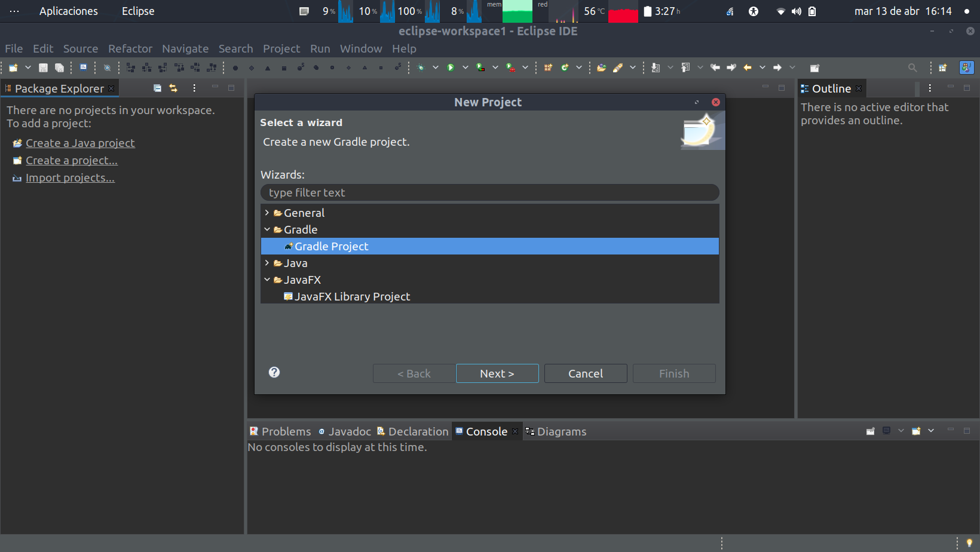This screenshot has height=552, width=980.
Task: Open the Window menu
Action: [x=361, y=48]
